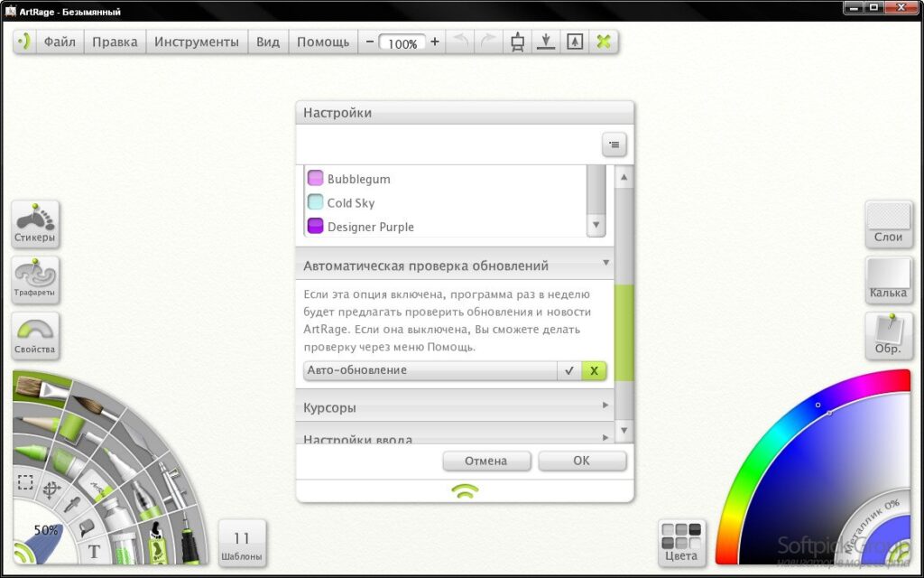
Task: Open the Помощь menu
Action: [323, 42]
